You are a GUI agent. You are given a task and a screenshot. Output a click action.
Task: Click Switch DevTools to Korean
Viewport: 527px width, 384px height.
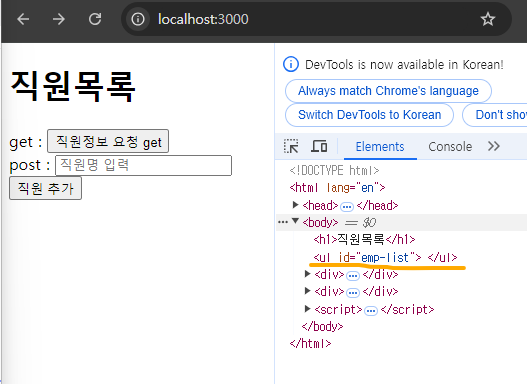[x=369, y=115]
